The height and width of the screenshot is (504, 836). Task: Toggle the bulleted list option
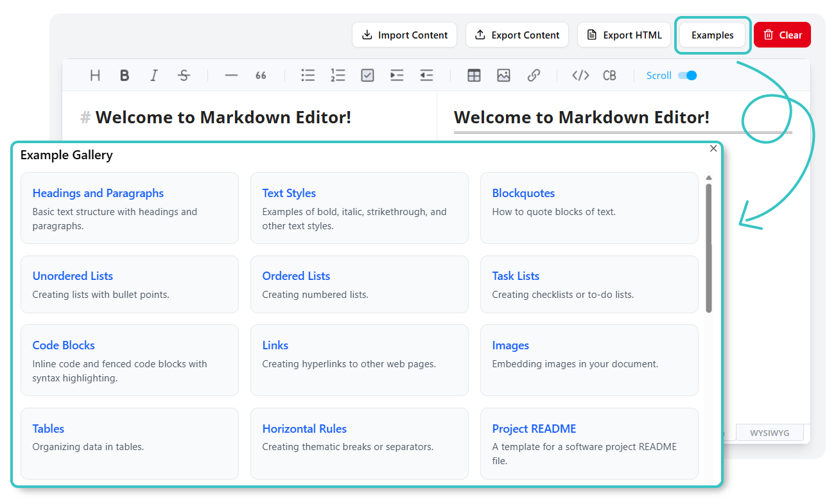[308, 75]
